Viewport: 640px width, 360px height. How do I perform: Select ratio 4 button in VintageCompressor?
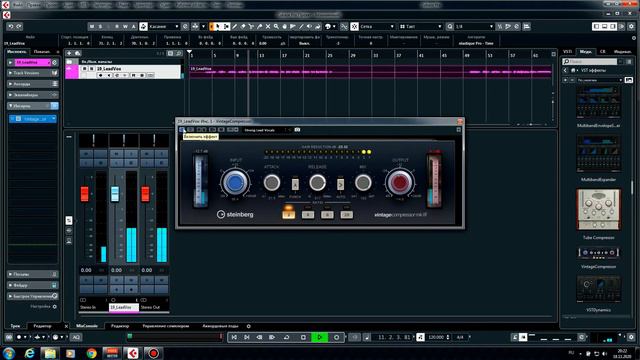click(x=308, y=214)
